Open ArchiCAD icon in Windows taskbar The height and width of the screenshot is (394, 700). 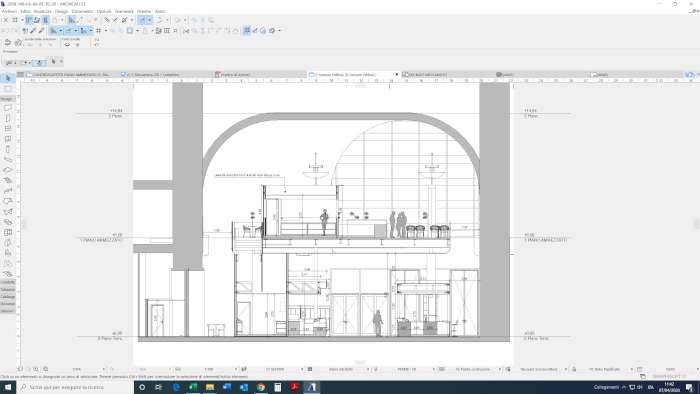312,387
